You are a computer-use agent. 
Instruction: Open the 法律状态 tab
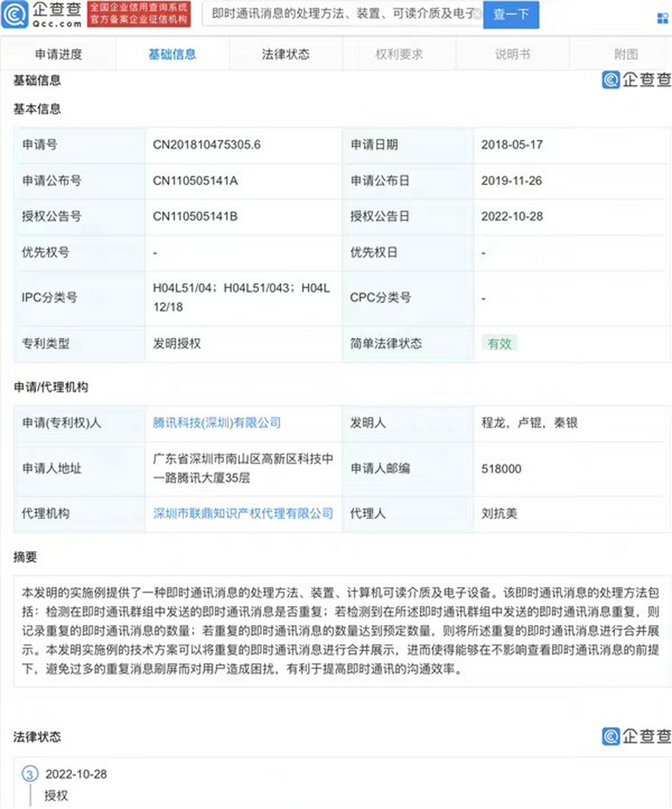[285, 54]
